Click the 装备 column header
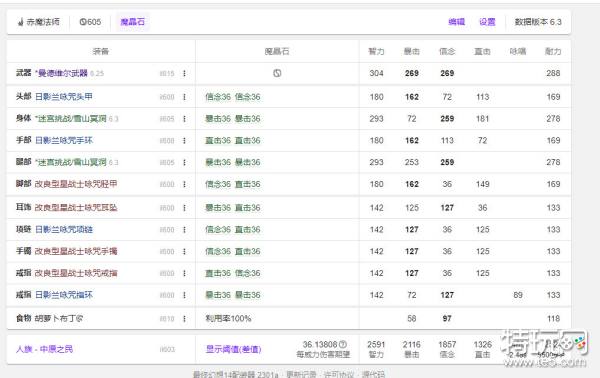 [x=101, y=51]
